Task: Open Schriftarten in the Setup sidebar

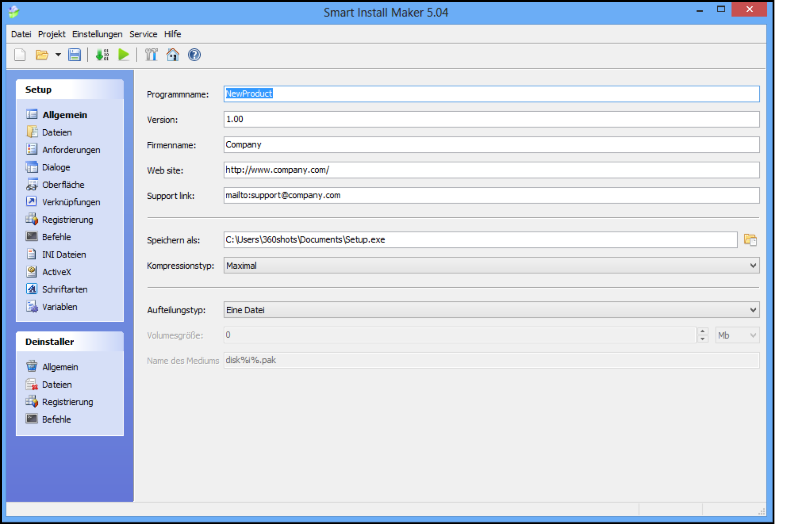Action: coord(64,289)
